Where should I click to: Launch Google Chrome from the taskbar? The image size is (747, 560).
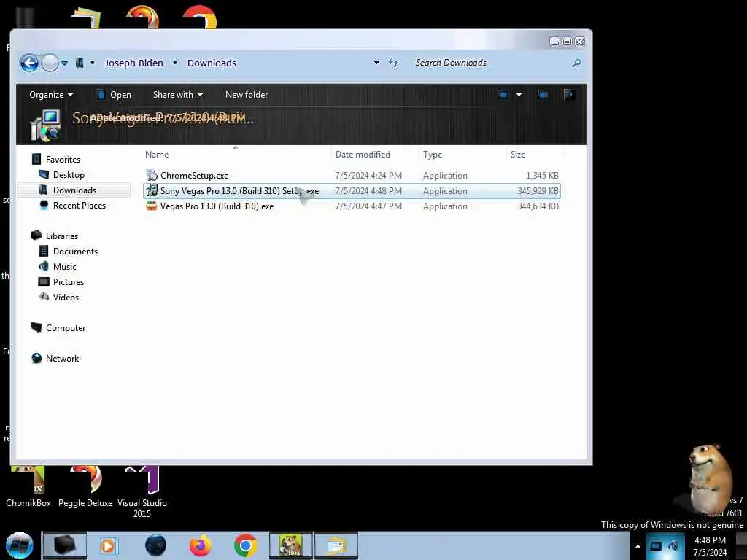245,545
